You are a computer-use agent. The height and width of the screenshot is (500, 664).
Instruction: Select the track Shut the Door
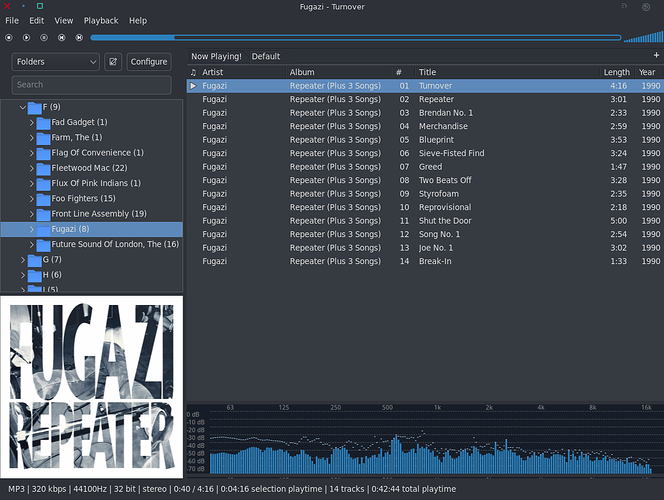[x=445, y=220]
